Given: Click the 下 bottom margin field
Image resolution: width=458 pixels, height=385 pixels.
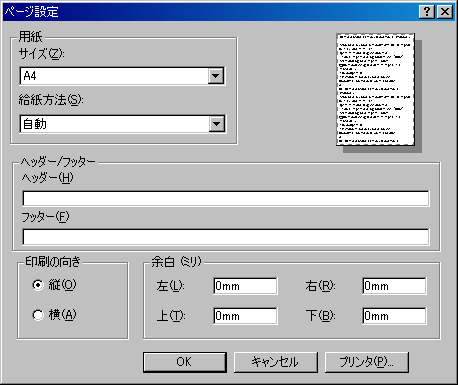Looking at the screenshot, I should (x=394, y=316).
